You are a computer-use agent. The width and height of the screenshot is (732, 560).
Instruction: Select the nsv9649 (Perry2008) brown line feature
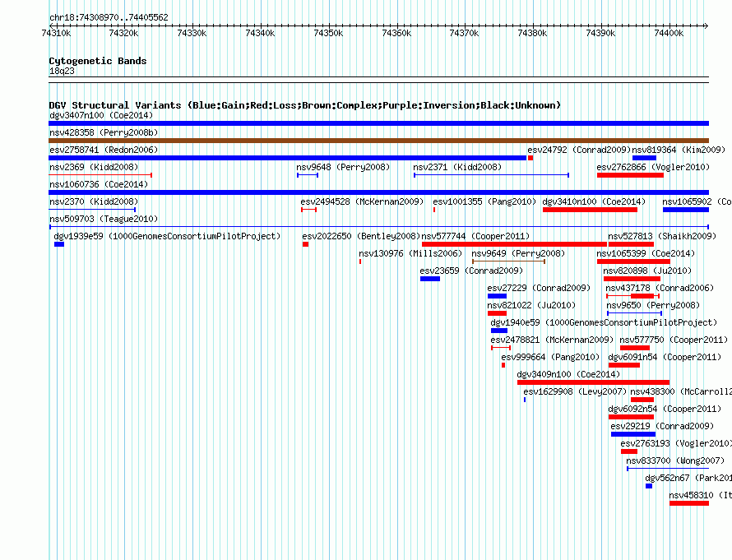509,261
